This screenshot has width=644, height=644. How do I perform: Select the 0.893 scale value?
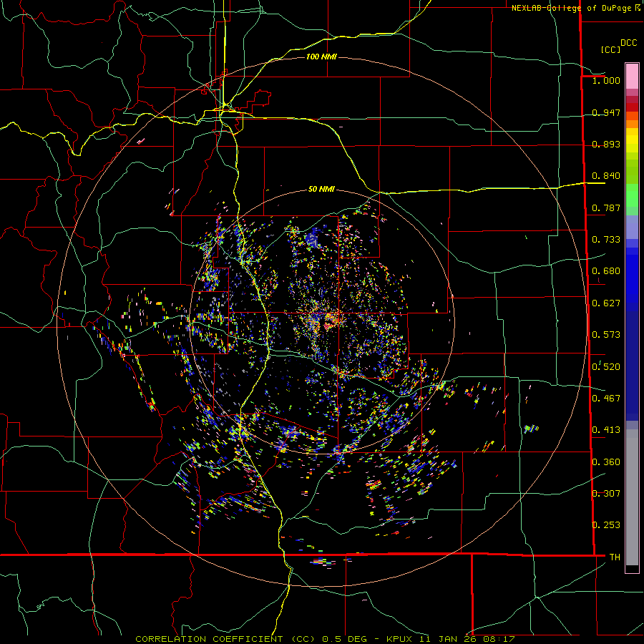pyautogui.click(x=606, y=144)
